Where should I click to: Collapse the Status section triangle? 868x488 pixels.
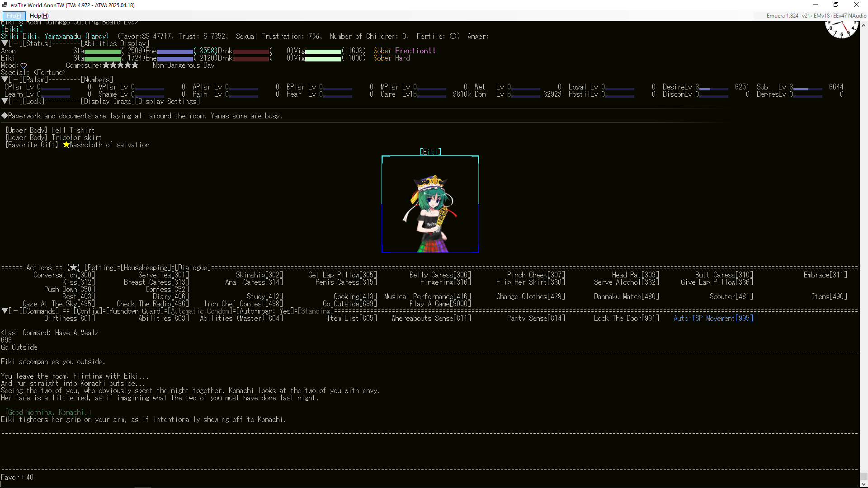point(5,43)
